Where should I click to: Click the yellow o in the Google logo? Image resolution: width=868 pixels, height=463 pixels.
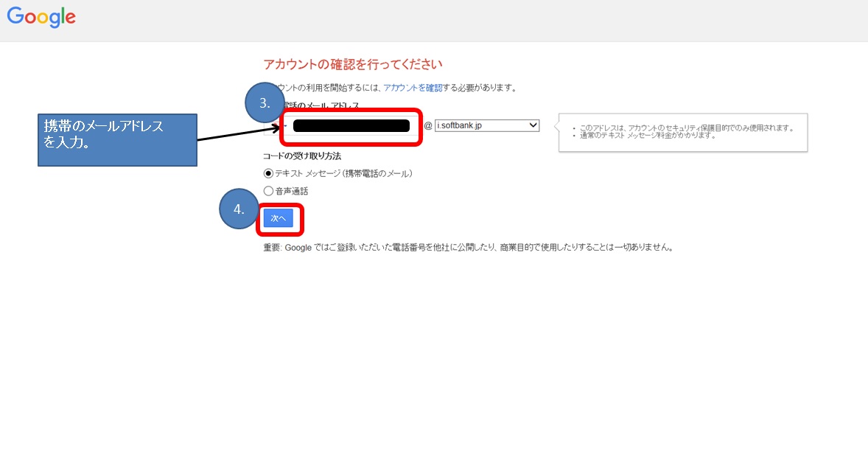click(x=43, y=18)
